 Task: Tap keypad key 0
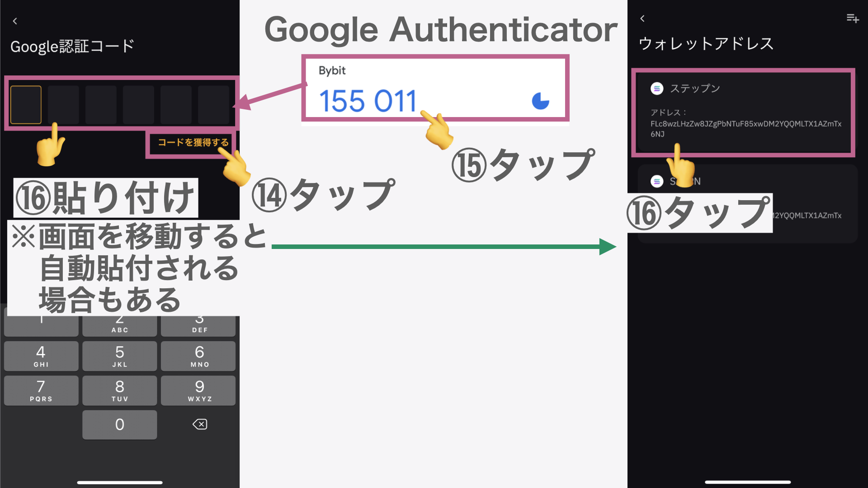point(120,425)
